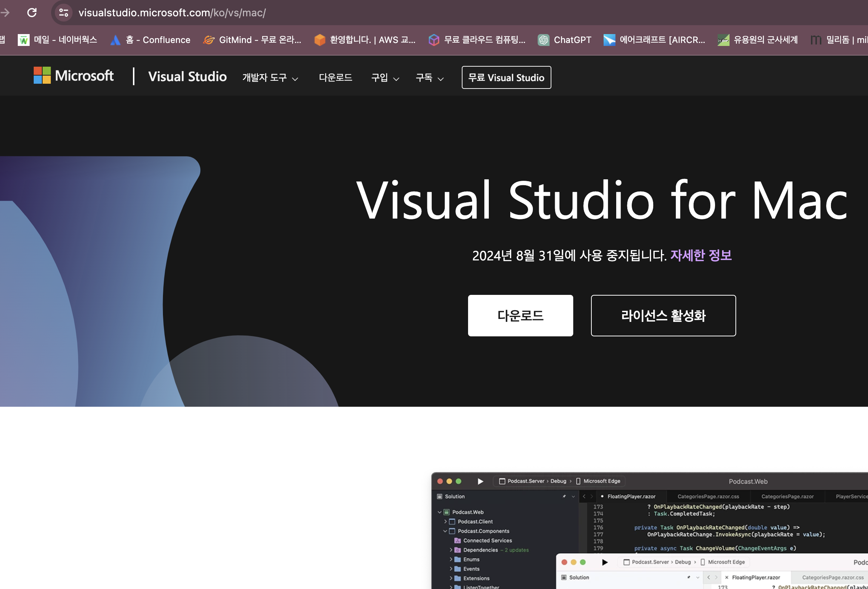Click the 무료 Visual Studio button
This screenshot has height=589, width=868.
click(506, 78)
